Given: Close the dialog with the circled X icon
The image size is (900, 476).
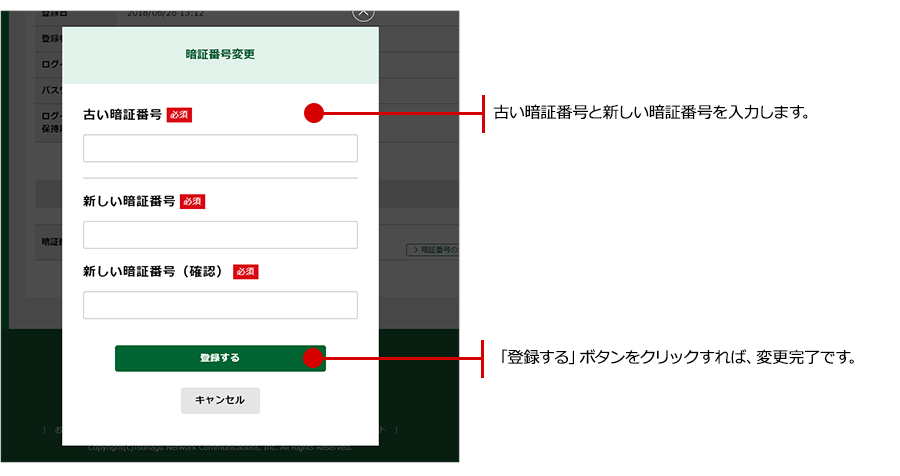Looking at the screenshot, I should (363, 11).
